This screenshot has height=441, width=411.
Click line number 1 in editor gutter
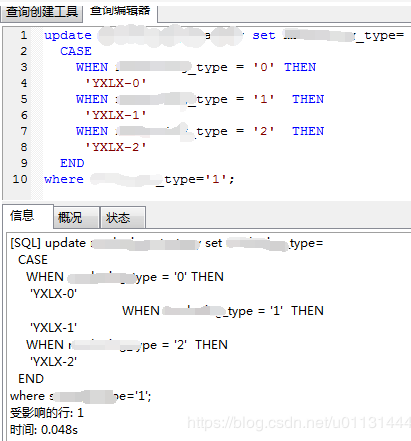(24, 35)
